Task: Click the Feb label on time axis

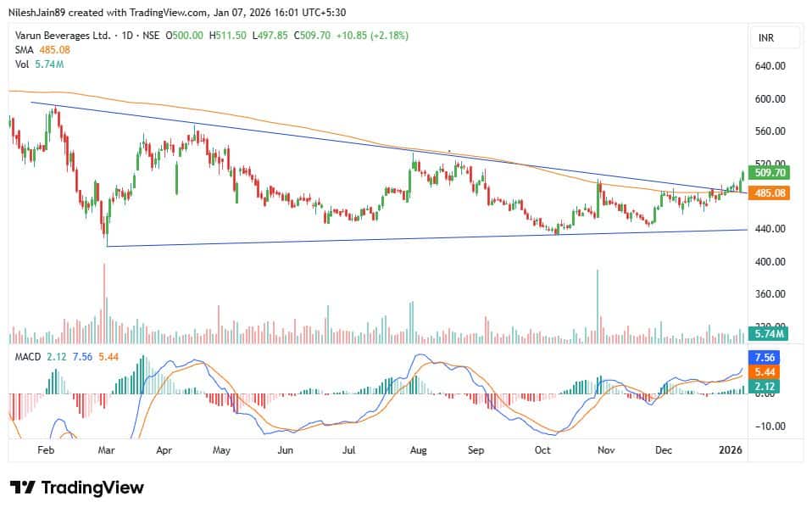Action: click(46, 449)
